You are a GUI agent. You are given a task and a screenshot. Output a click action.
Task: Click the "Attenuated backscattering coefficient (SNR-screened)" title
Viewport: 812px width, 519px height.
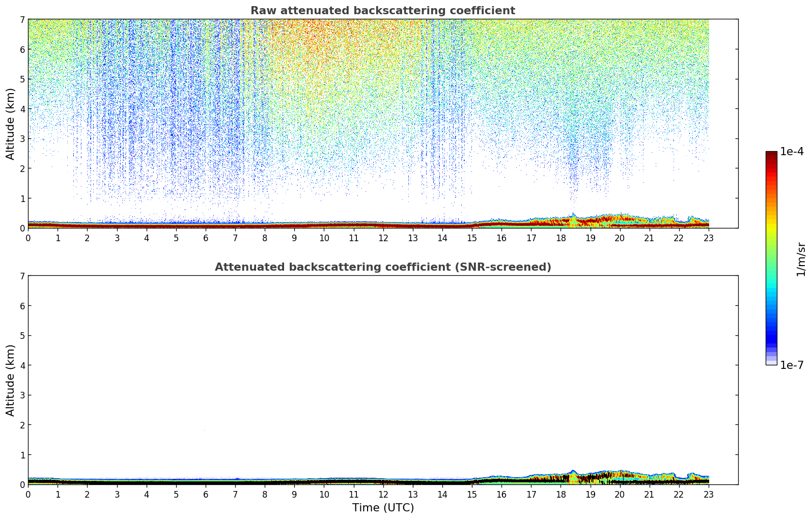coord(382,267)
